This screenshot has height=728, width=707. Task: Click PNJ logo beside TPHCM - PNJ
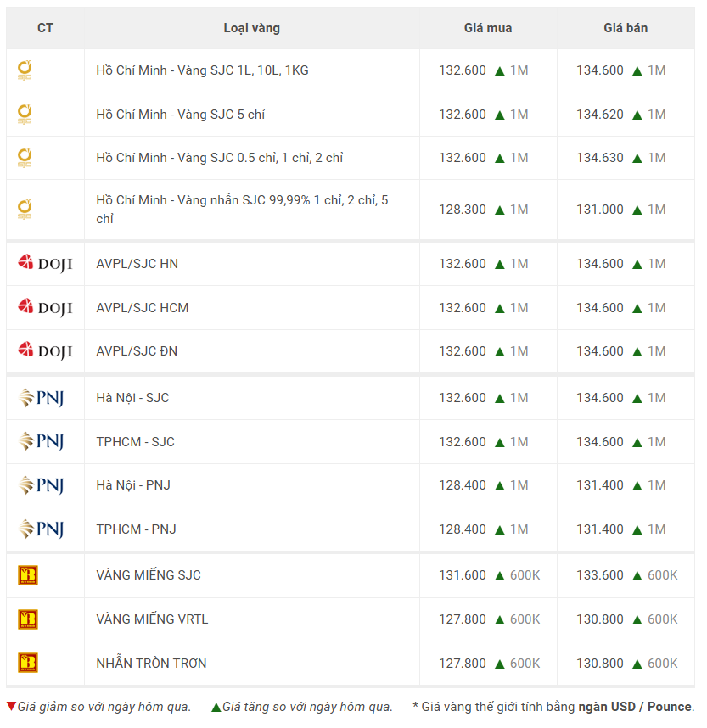click(x=41, y=529)
